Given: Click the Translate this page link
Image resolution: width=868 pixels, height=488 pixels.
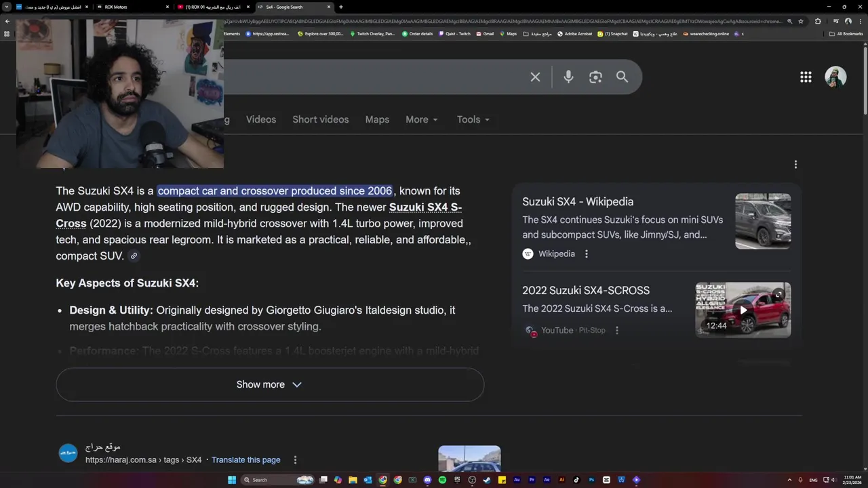Looking at the screenshot, I should coord(245,460).
